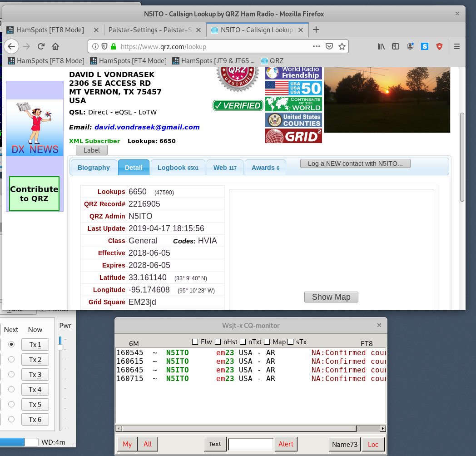
Task: Click the Show Map button
Action: click(x=331, y=297)
